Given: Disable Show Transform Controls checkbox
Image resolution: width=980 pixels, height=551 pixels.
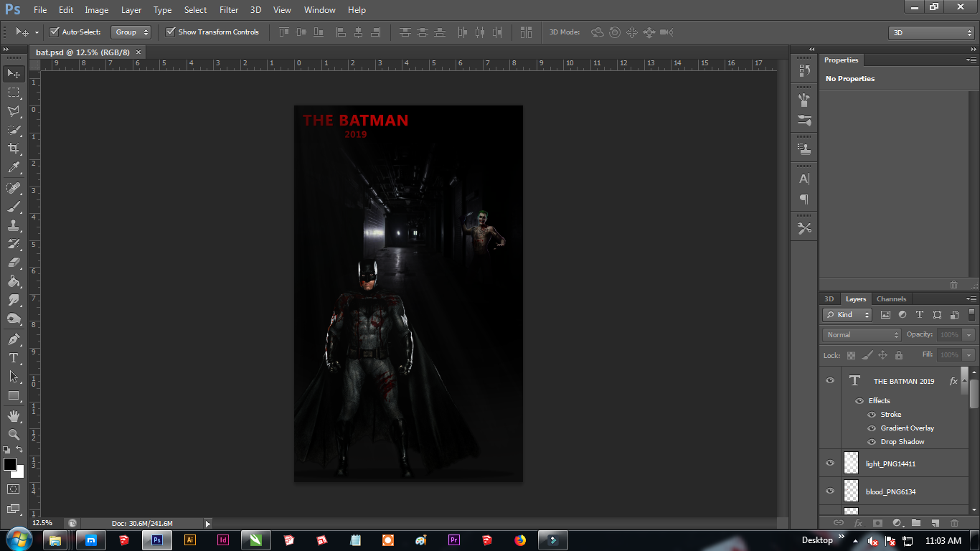Looking at the screenshot, I should [171, 32].
